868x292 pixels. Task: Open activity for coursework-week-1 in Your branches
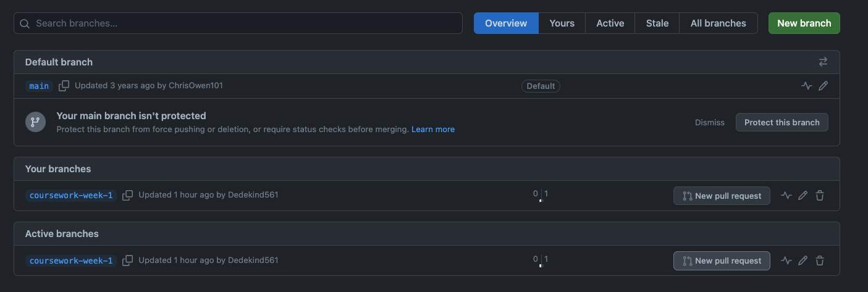click(786, 196)
